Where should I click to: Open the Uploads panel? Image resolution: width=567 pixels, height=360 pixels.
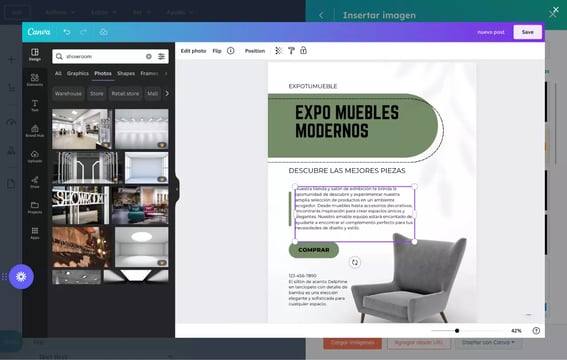(35, 157)
